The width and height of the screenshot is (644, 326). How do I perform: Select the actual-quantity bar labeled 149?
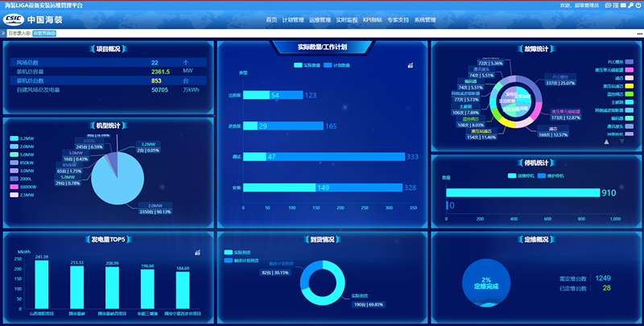pyautogui.click(x=279, y=188)
